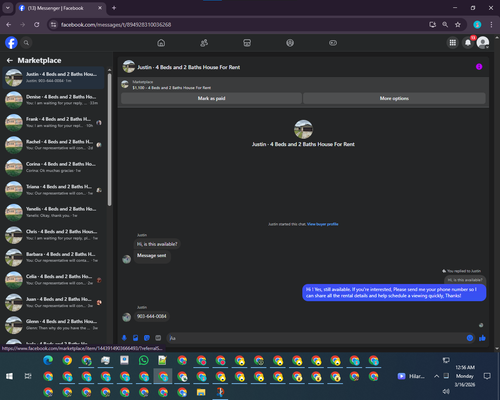Send a thumbs-up like
The image size is (500, 400).
coord(482,338)
